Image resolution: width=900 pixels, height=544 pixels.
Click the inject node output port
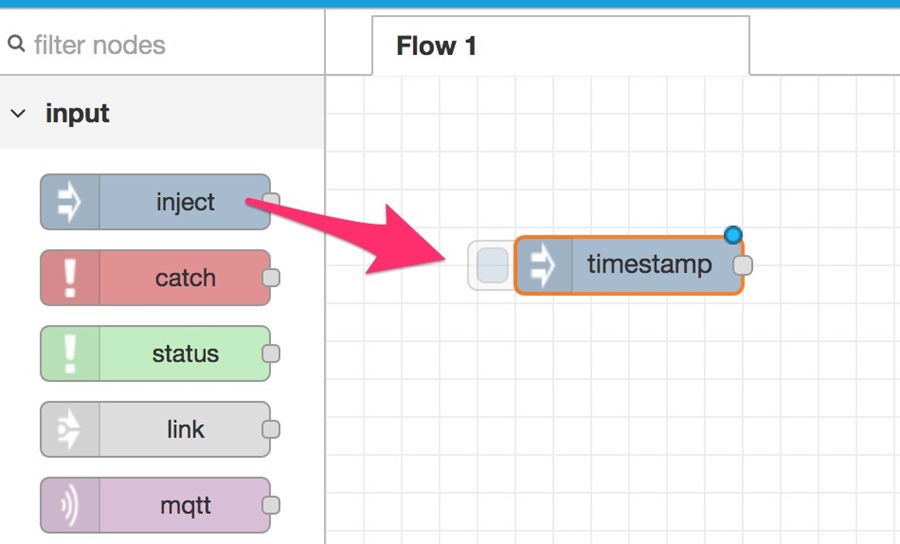pos(271,201)
